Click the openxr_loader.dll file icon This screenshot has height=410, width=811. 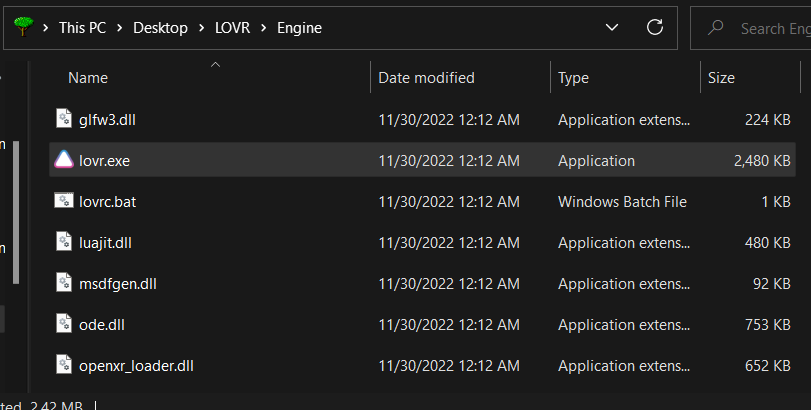64,365
